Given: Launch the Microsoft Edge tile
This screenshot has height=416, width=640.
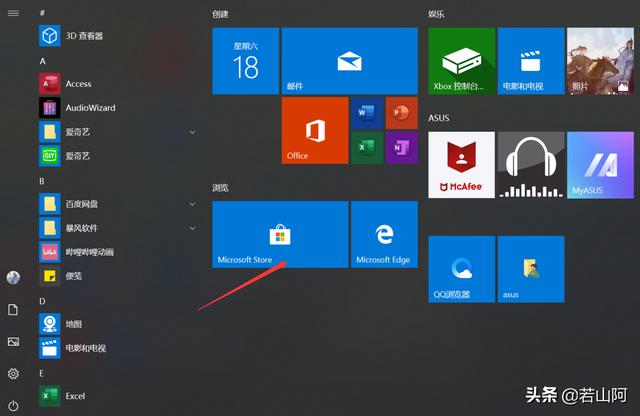Looking at the screenshot, I should (384, 234).
